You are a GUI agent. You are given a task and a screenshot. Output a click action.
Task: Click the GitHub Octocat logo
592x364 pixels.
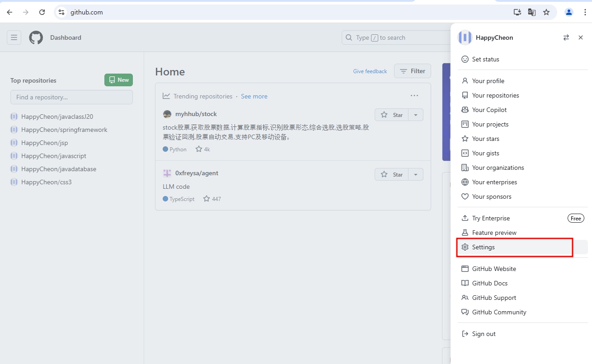(x=36, y=37)
